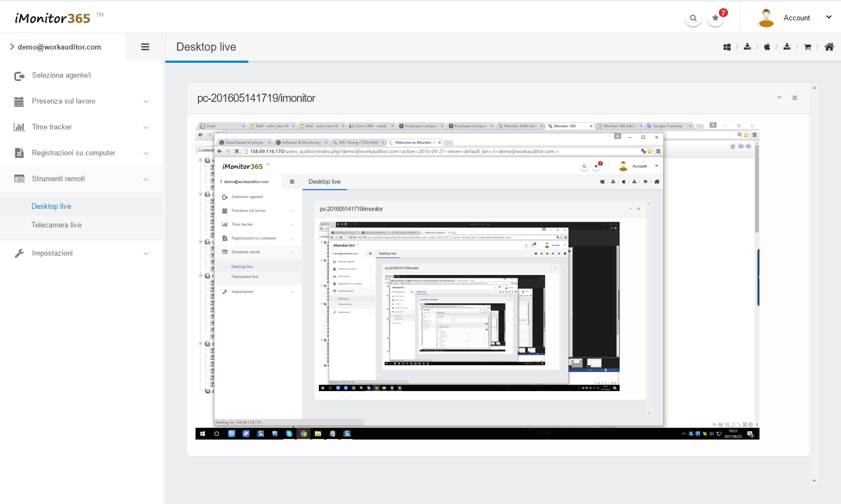Open the Account dropdown menu
The width and height of the screenshot is (841, 504).
[796, 18]
